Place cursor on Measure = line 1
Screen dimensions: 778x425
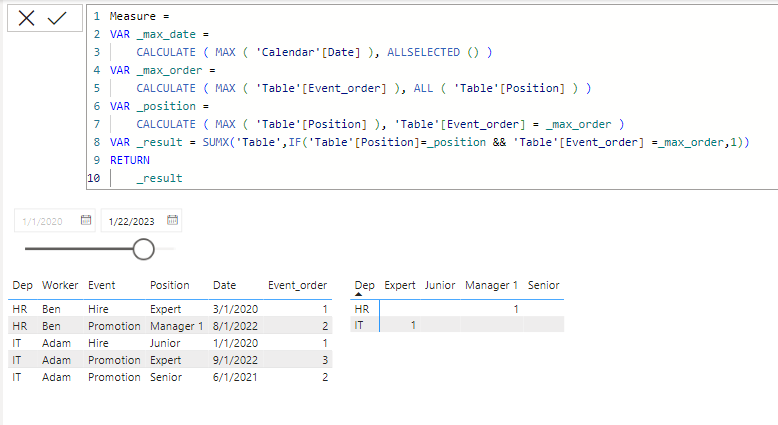click(x=139, y=16)
